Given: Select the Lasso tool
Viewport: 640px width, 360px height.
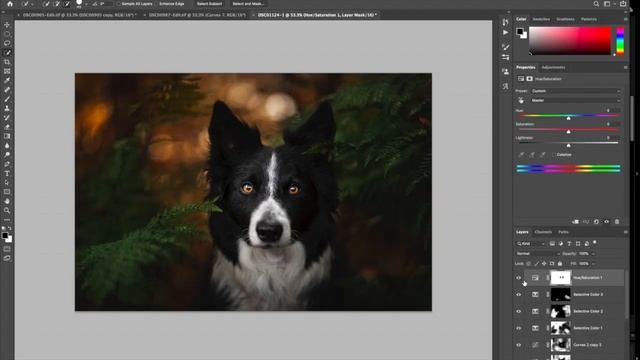Looking at the screenshot, I should pyautogui.click(x=7, y=43).
